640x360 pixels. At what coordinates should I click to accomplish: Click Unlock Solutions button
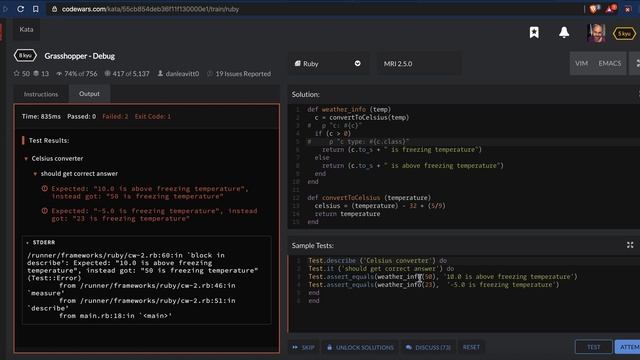tap(360, 347)
